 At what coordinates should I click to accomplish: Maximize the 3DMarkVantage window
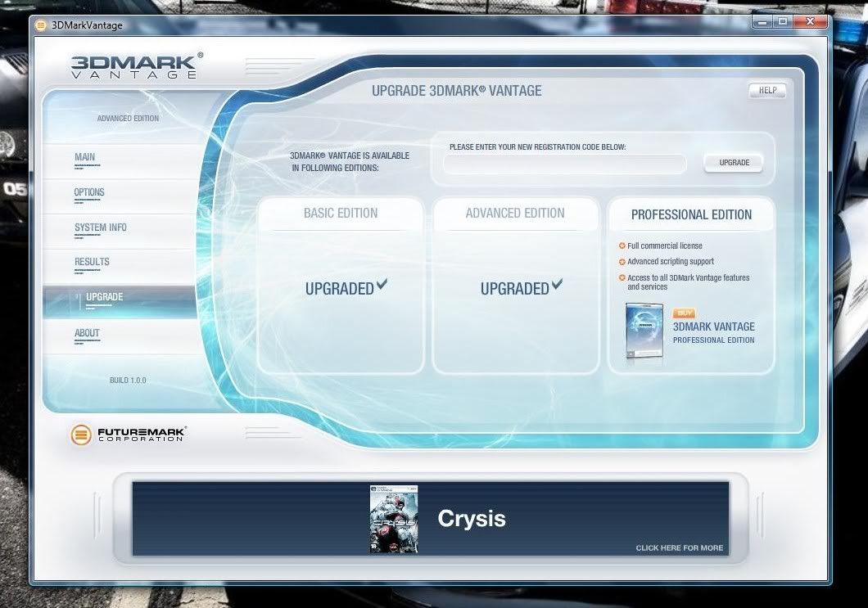783,22
